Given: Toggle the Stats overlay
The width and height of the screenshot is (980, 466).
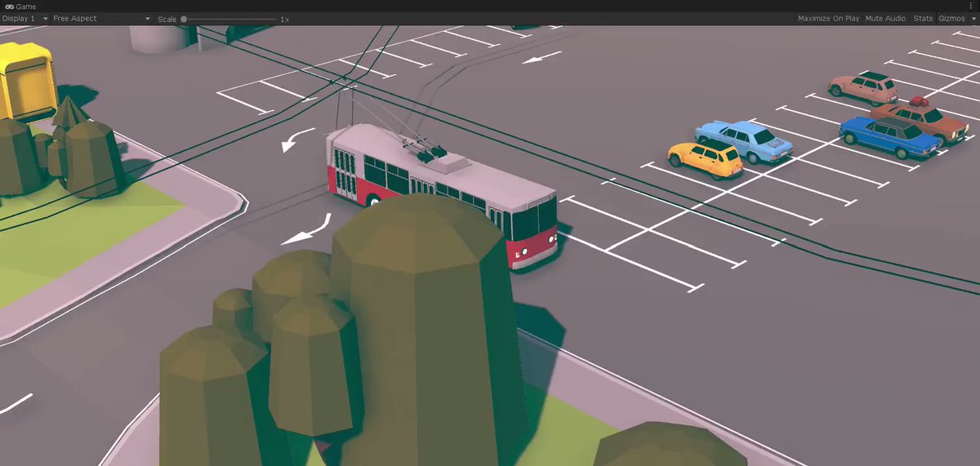Looking at the screenshot, I should coord(923,19).
